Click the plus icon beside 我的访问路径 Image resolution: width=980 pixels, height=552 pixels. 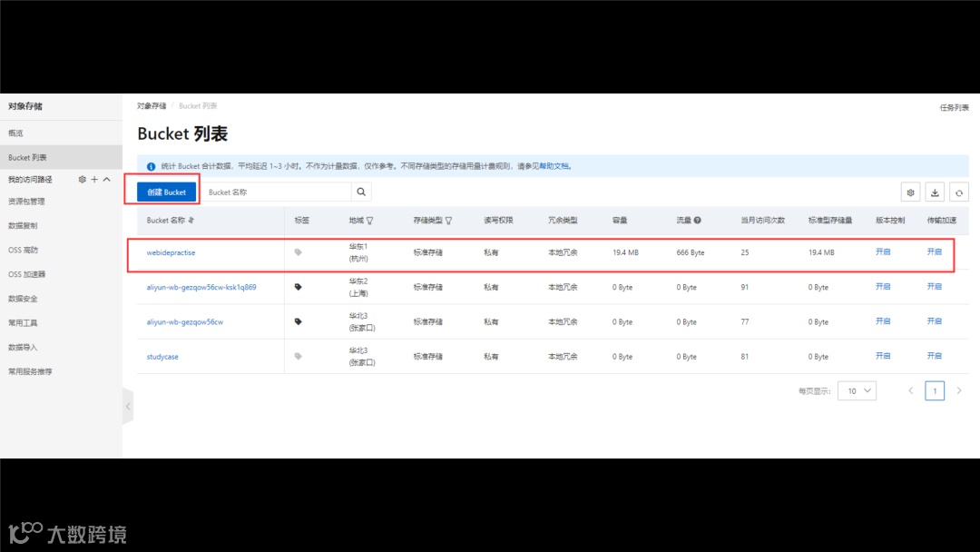94,180
